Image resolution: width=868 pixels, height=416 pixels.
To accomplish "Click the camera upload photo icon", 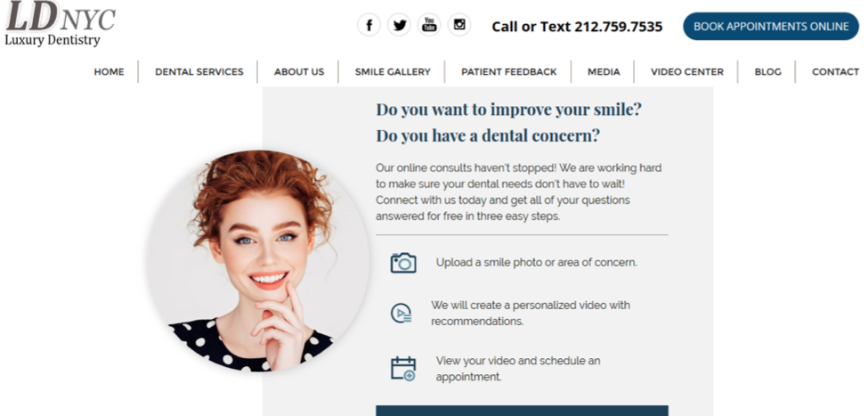I will click(x=403, y=263).
